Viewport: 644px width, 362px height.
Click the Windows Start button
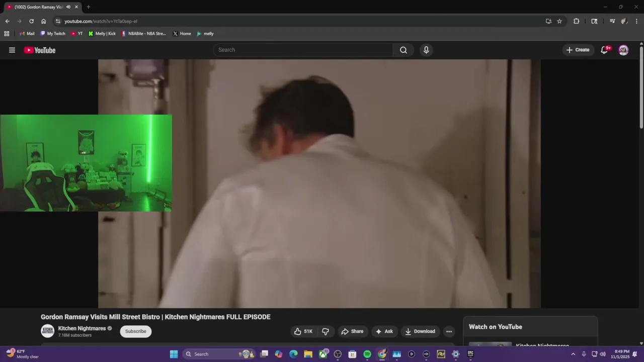(x=174, y=354)
